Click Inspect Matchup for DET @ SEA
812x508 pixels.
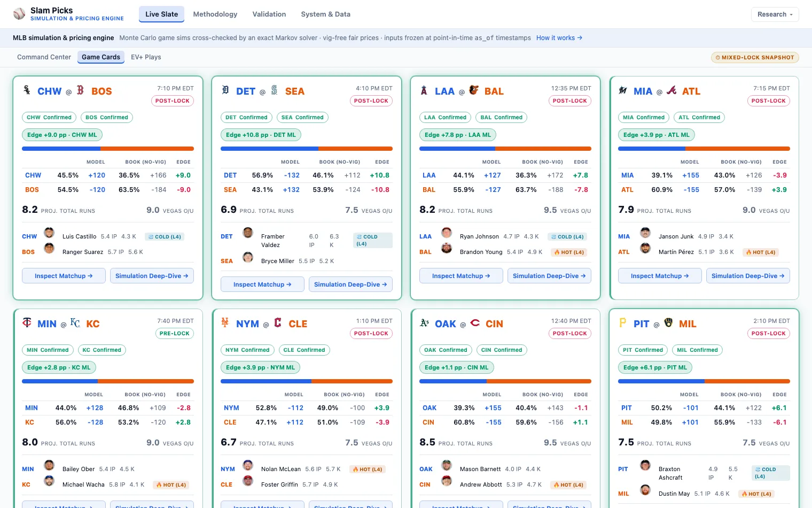[x=262, y=284]
